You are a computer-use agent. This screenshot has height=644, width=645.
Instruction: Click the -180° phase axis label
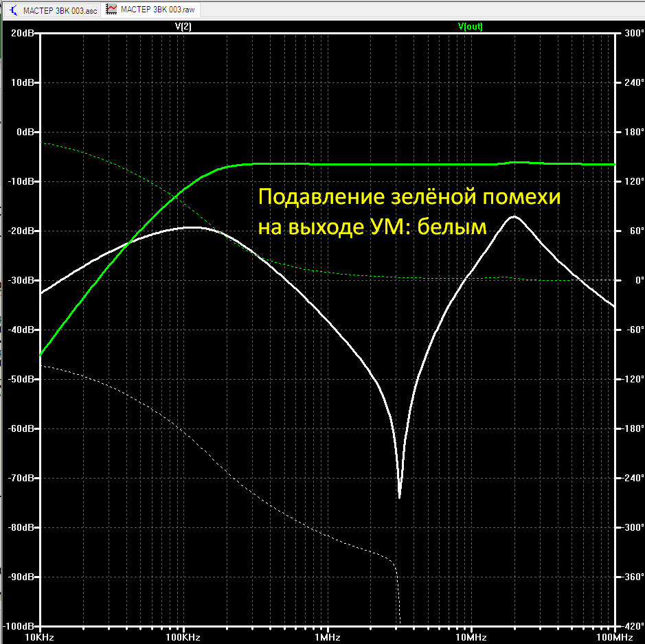click(633, 428)
